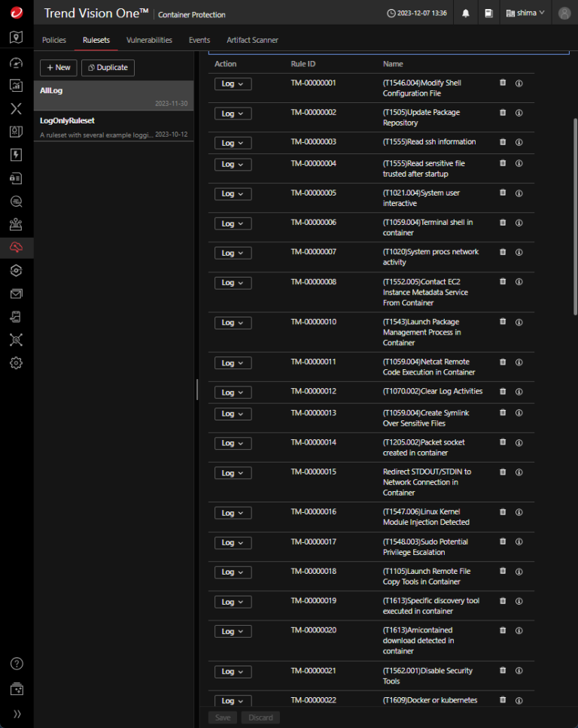Viewport: 578px width, 728px height.
Task: Open XDR Threat Investigation via the X icon
Action: tap(17, 108)
